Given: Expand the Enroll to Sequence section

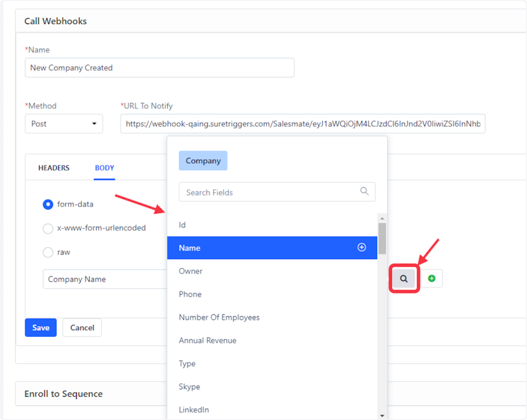Looking at the screenshot, I should (63, 394).
